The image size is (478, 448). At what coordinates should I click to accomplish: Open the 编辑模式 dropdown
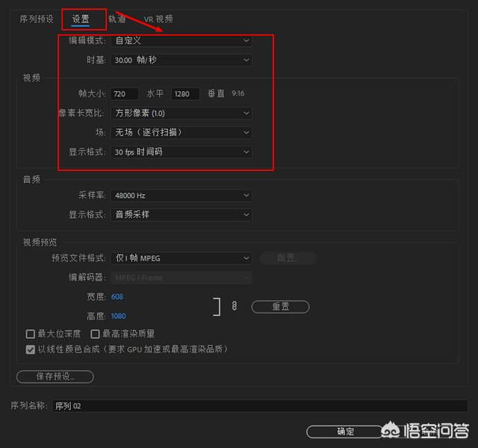[181, 40]
